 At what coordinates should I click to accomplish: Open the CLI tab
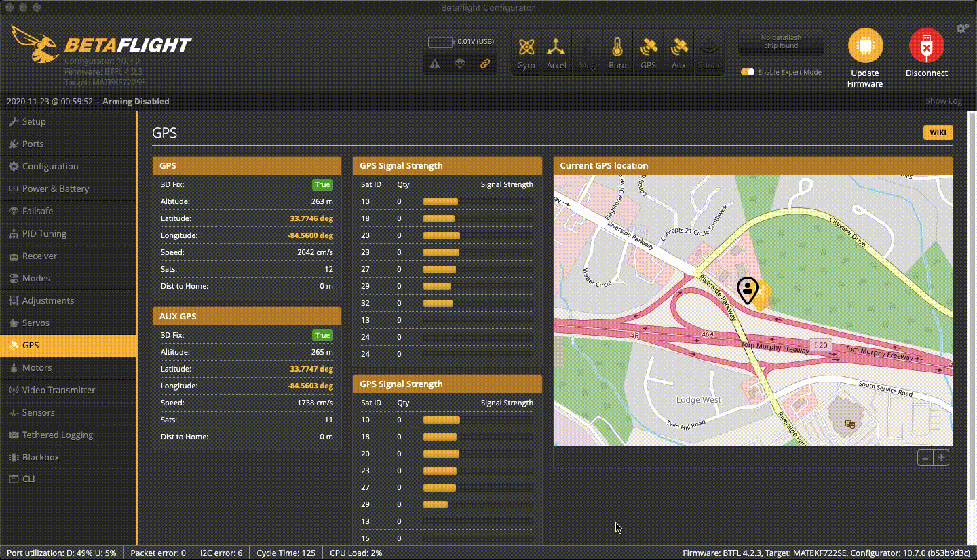(68, 479)
